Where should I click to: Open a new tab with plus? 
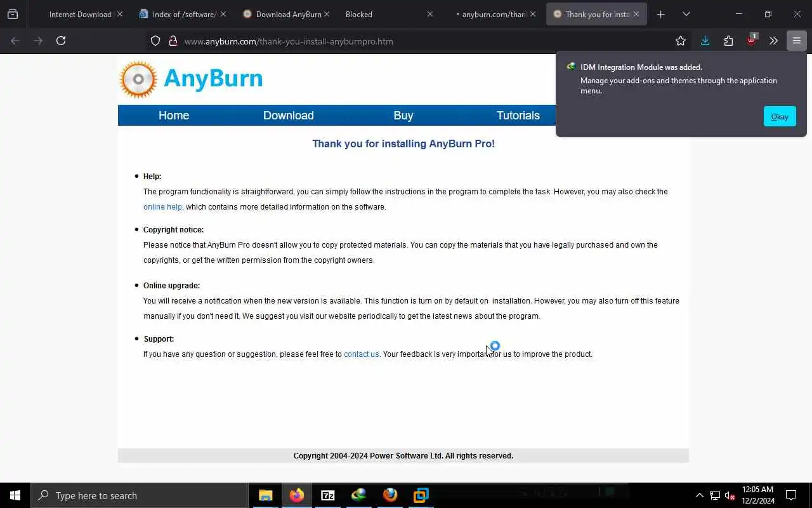click(661, 14)
